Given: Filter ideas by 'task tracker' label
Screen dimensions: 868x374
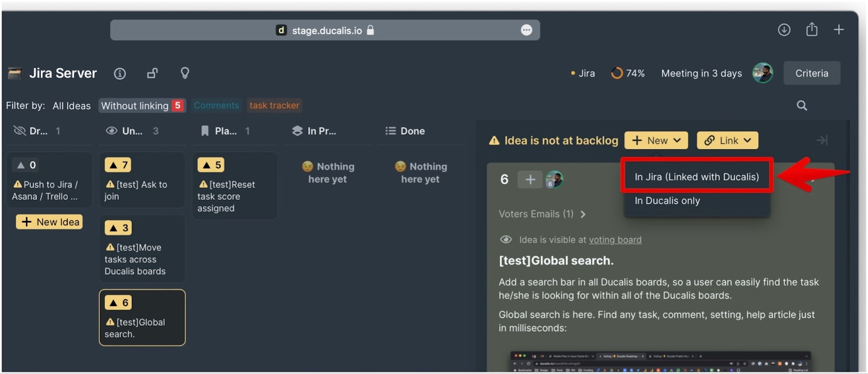Looking at the screenshot, I should tap(274, 105).
